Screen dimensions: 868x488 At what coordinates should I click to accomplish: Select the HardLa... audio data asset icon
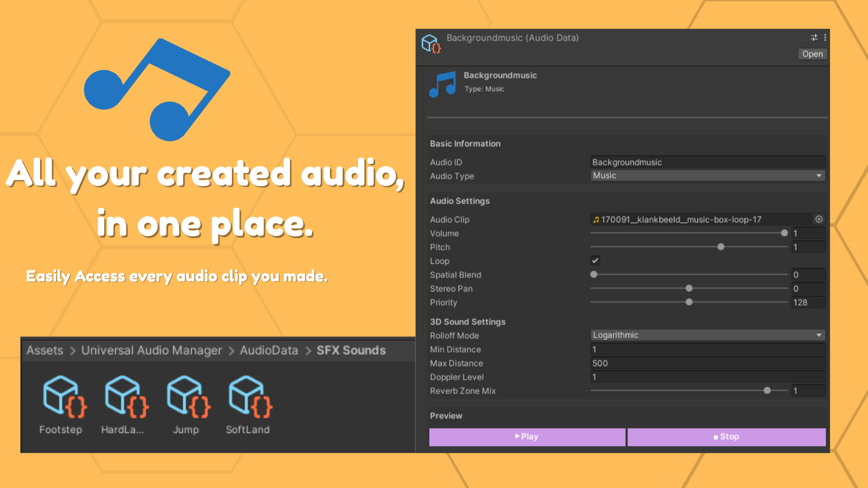(126, 397)
